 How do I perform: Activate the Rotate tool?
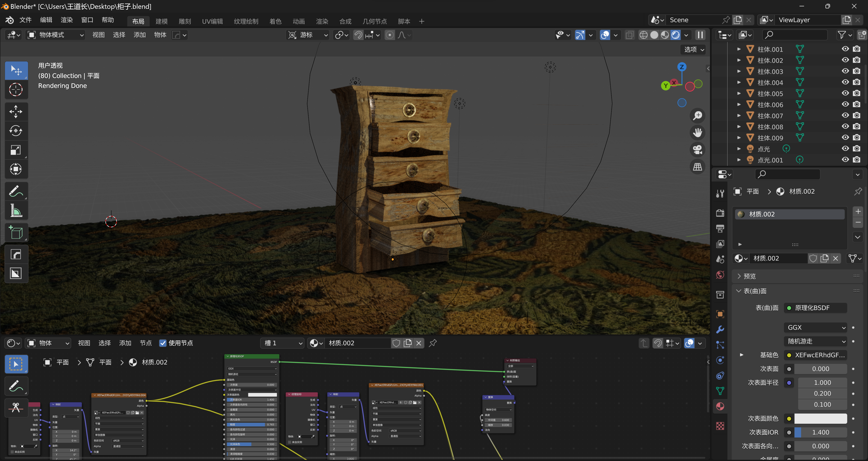tap(16, 131)
